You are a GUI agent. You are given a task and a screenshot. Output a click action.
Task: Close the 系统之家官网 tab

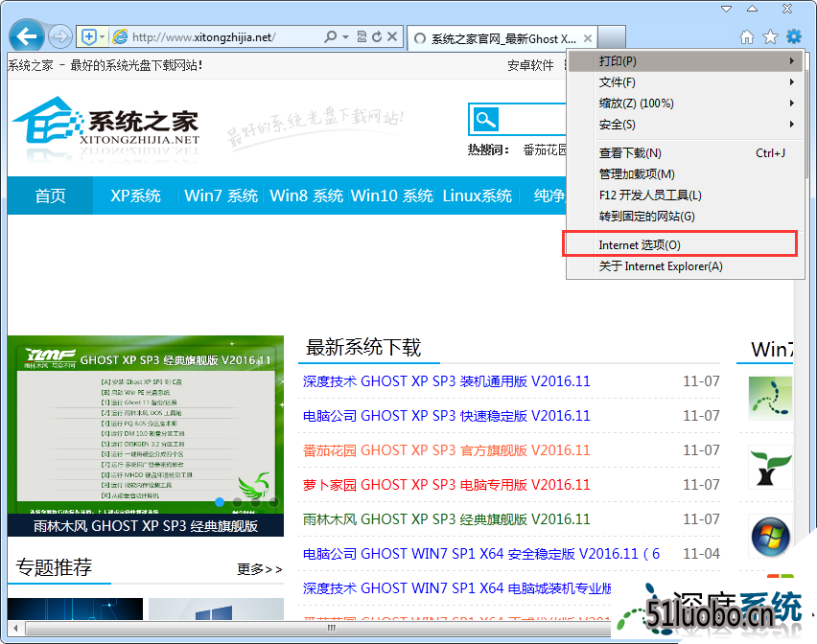588,38
